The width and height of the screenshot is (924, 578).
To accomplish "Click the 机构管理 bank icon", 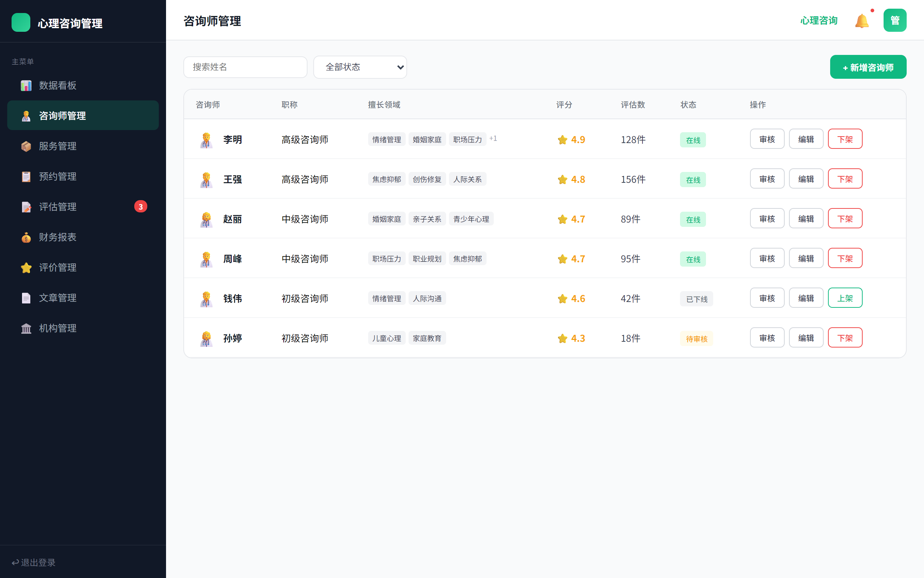I will point(26,328).
